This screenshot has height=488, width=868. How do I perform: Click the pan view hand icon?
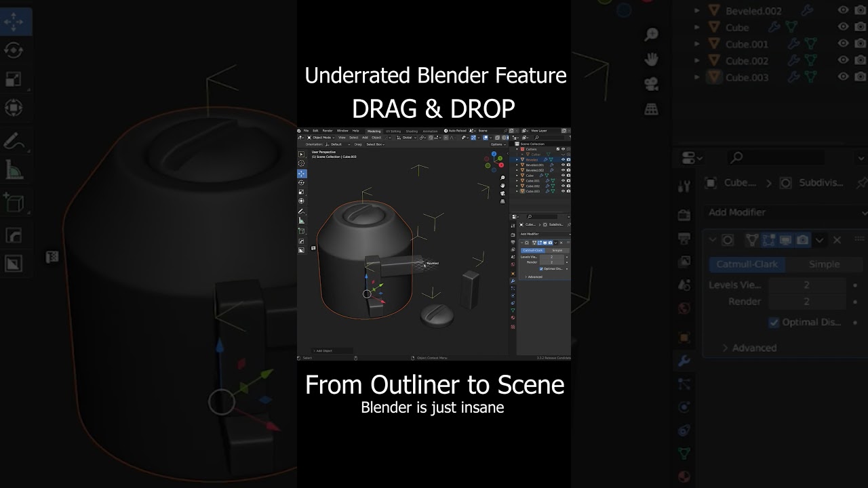pos(502,185)
